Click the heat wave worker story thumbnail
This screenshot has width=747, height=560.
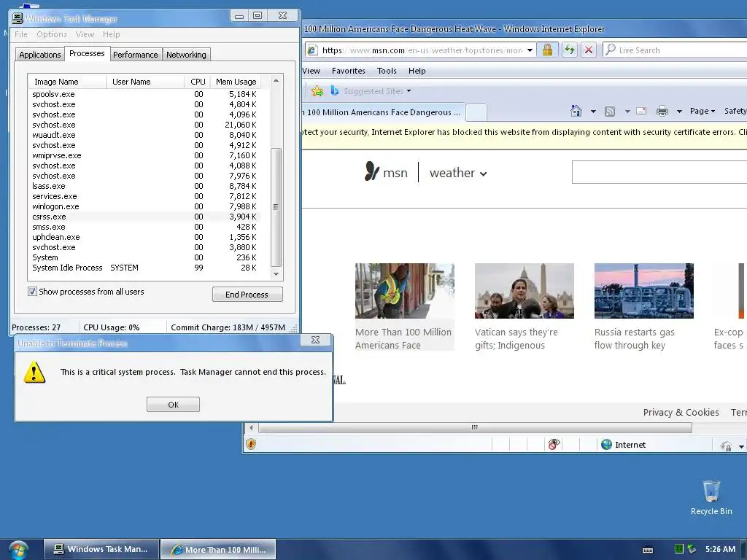click(404, 290)
